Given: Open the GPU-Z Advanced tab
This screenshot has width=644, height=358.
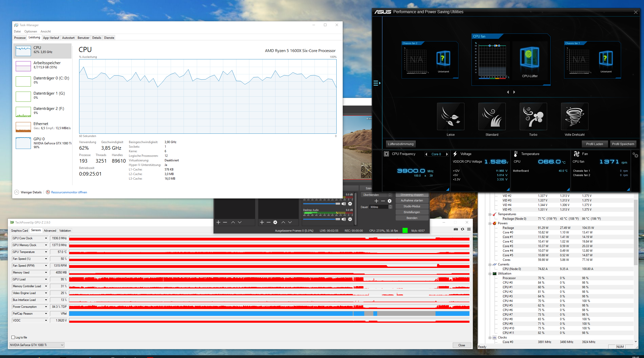Looking at the screenshot, I should (50, 230).
